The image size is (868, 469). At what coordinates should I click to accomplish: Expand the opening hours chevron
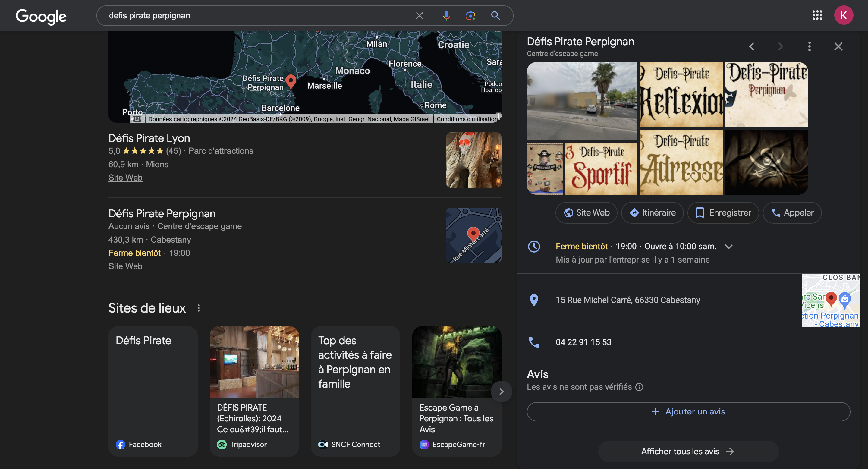(728, 247)
